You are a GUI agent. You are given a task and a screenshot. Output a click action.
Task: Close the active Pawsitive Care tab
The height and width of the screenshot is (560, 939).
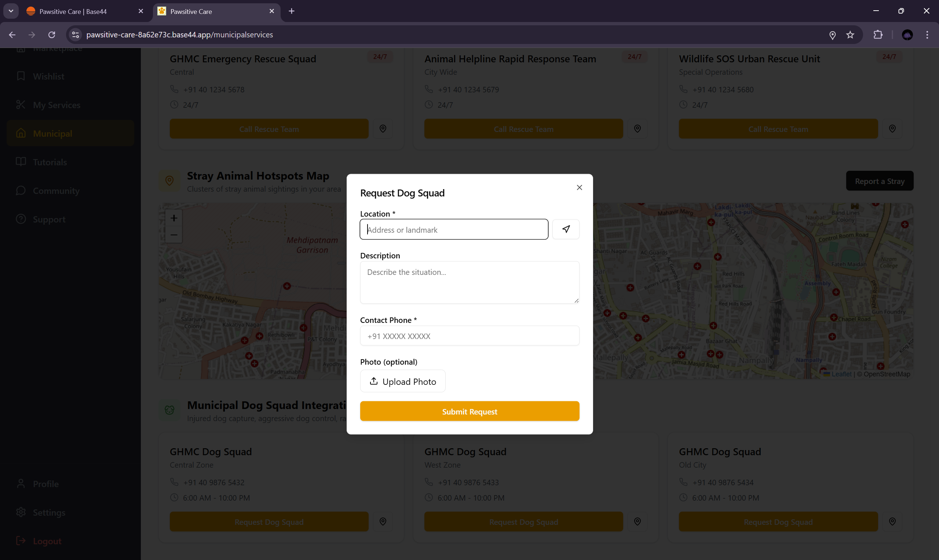click(x=271, y=11)
